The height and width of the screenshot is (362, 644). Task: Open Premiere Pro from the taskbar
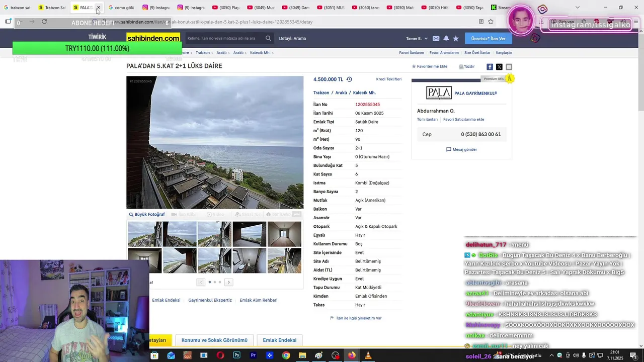tap(253, 355)
